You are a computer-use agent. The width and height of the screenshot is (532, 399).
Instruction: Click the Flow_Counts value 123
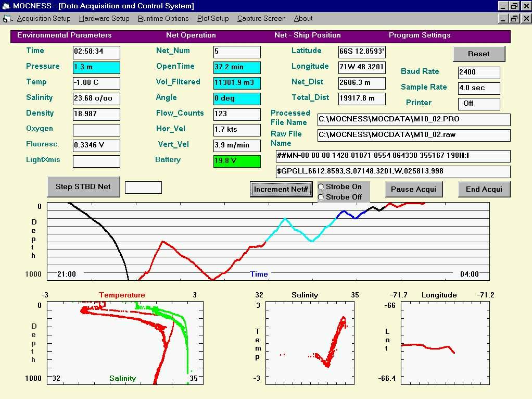coord(237,115)
